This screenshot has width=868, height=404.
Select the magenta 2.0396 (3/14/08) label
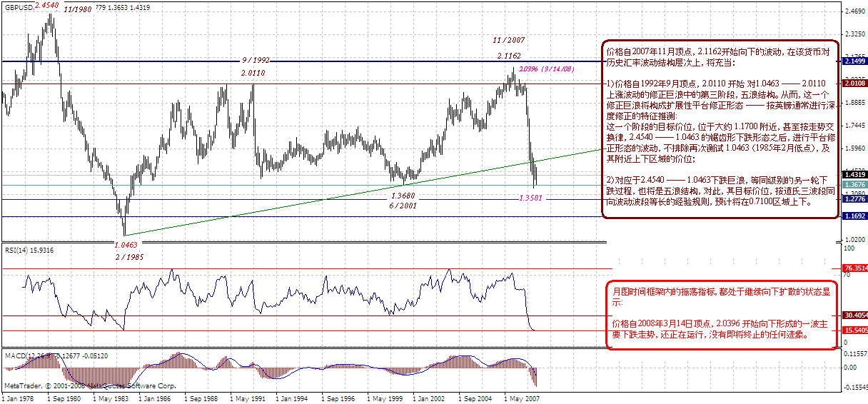coord(545,69)
